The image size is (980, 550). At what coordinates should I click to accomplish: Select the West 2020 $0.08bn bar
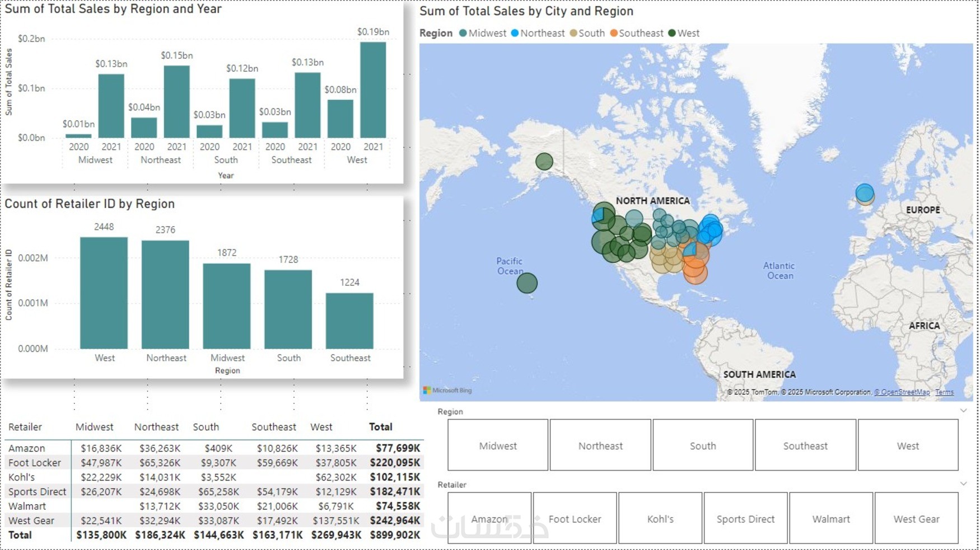(x=340, y=119)
